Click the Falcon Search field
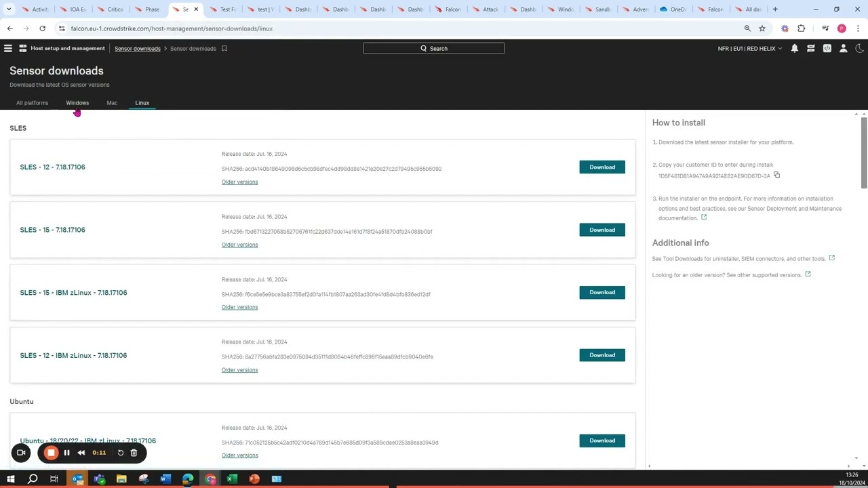868x488 pixels. coord(433,48)
